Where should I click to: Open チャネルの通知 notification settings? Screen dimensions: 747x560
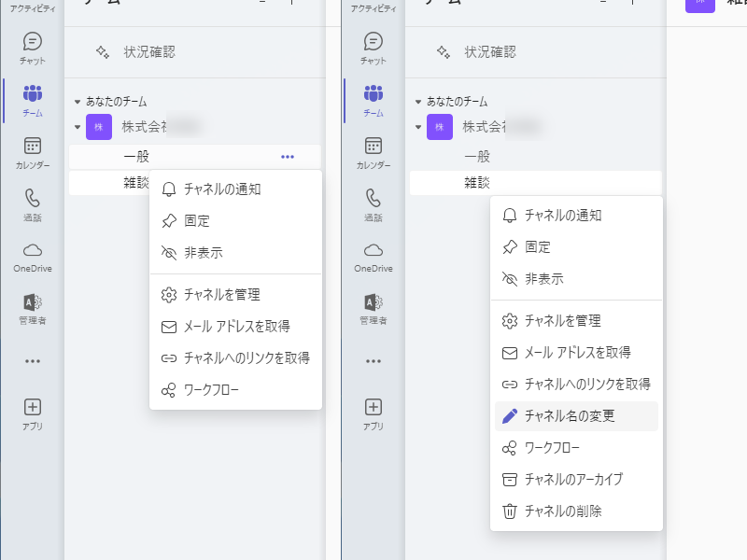[x=221, y=189]
